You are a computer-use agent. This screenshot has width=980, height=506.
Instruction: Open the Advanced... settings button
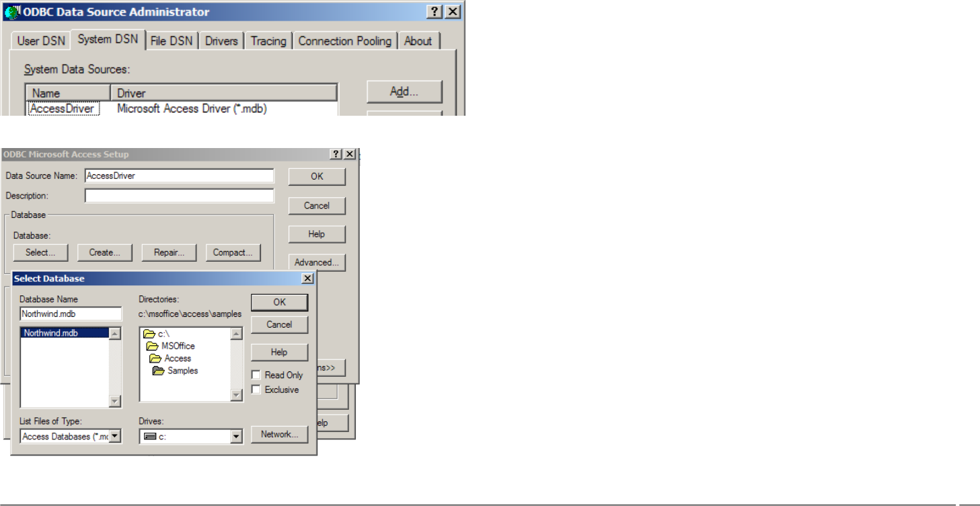[317, 262]
